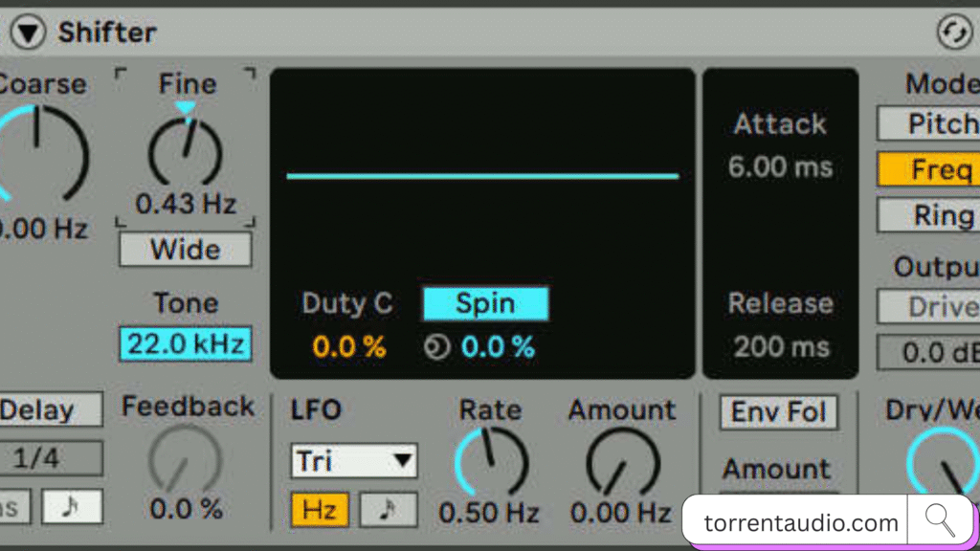Click the Attack 6.00 ms value
This screenshot has width=980, height=551.
pyautogui.click(x=780, y=167)
